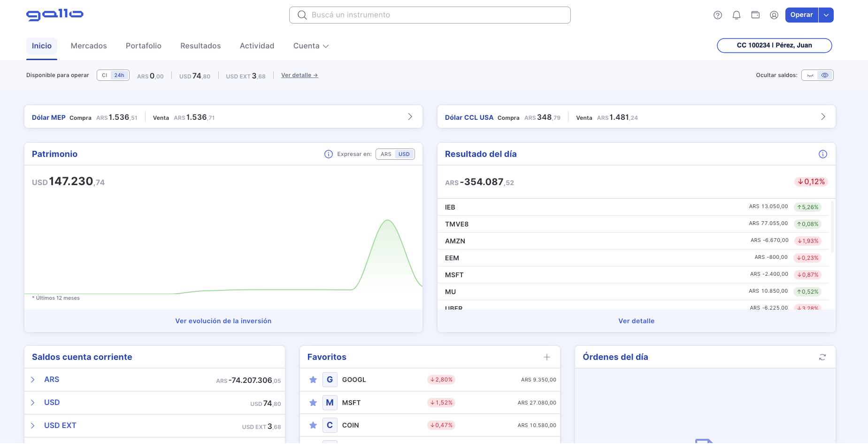Click Resultado del día list scrollbar
The height and width of the screenshot is (444, 868).
tap(832, 227)
